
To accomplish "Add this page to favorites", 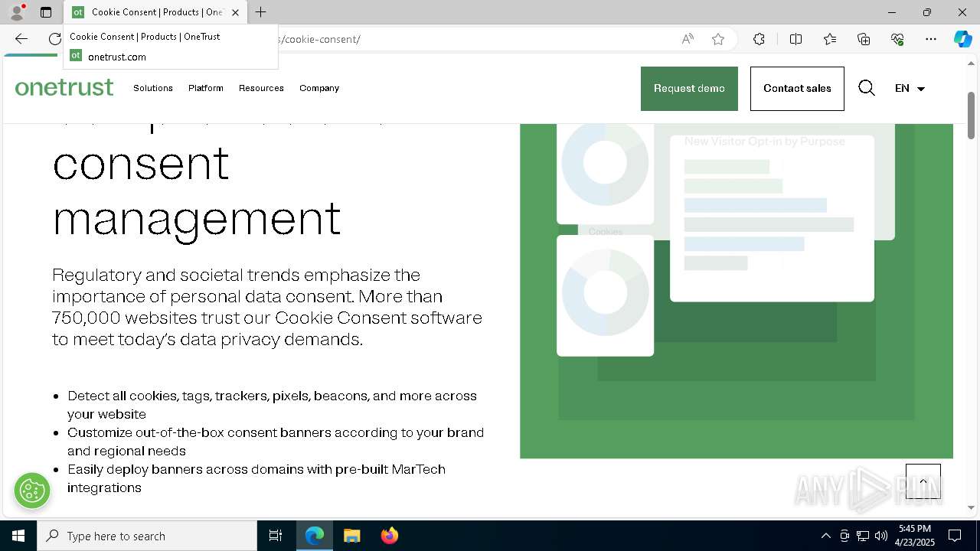I will click(x=718, y=39).
